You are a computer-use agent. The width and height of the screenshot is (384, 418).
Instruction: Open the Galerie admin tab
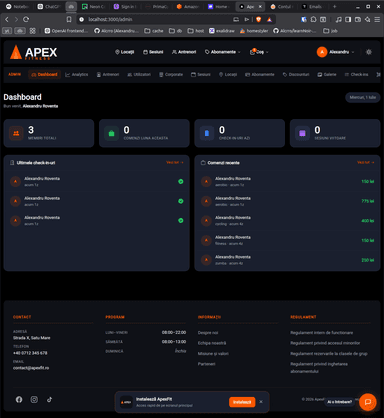pos(327,74)
